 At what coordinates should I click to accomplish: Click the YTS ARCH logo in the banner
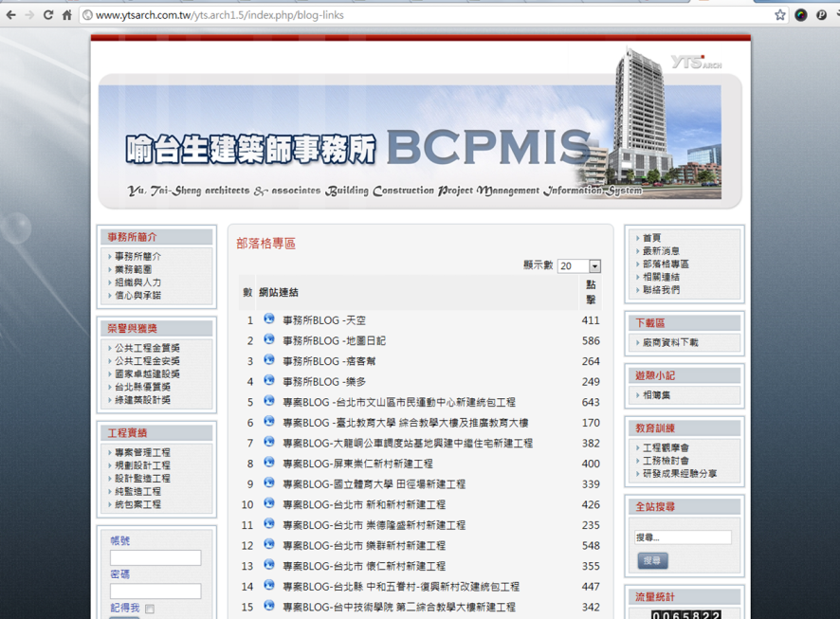[696, 63]
